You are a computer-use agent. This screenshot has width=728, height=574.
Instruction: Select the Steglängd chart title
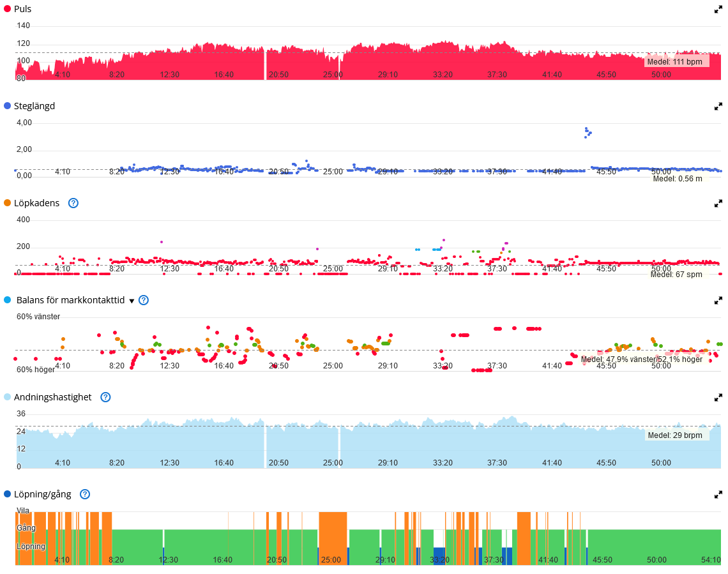[34, 106]
